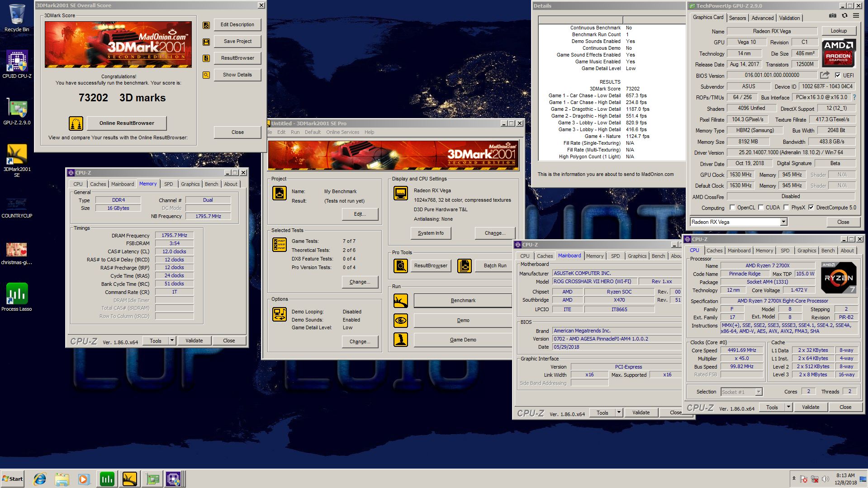The image size is (868, 488).
Task: Click the System Info button
Action: (x=431, y=233)
